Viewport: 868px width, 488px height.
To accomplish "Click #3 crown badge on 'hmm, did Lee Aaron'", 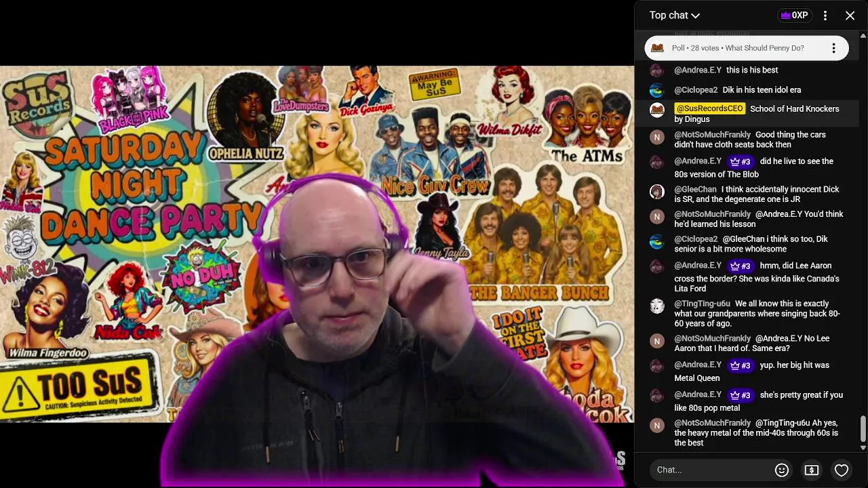I will [x=740, y=266].
